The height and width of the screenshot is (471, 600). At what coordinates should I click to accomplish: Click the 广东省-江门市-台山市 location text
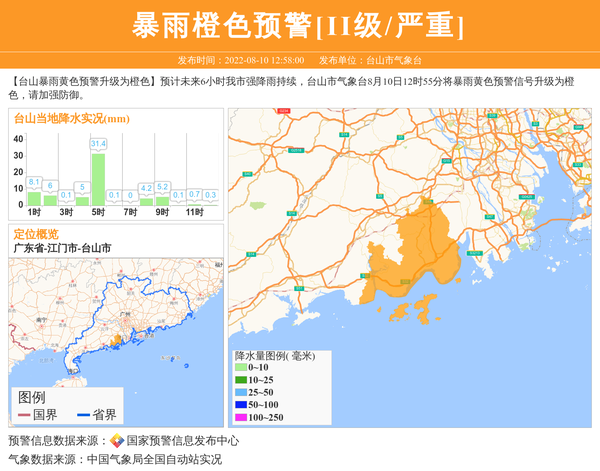(x=62, y=247)
